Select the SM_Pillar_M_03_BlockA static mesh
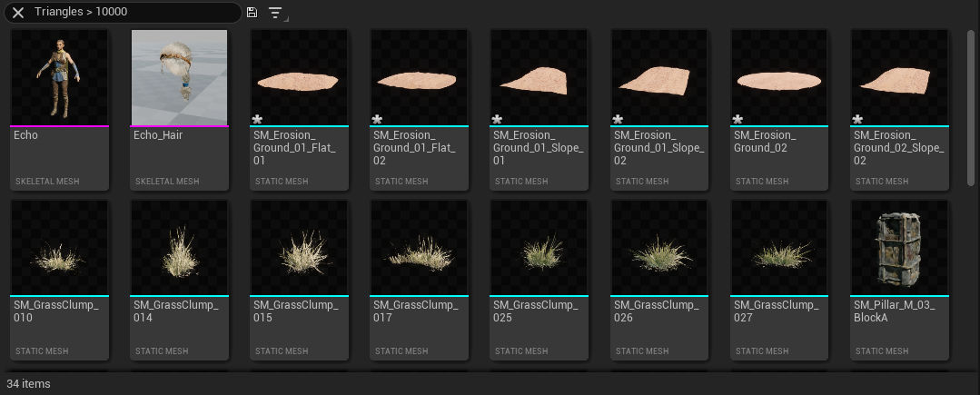 899,280
